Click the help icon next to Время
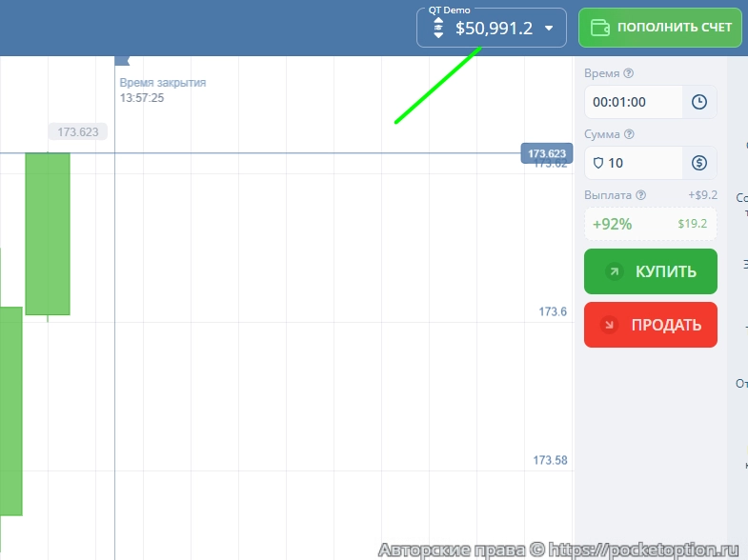This screenshot has width=748, height=560. pos(628,73)
